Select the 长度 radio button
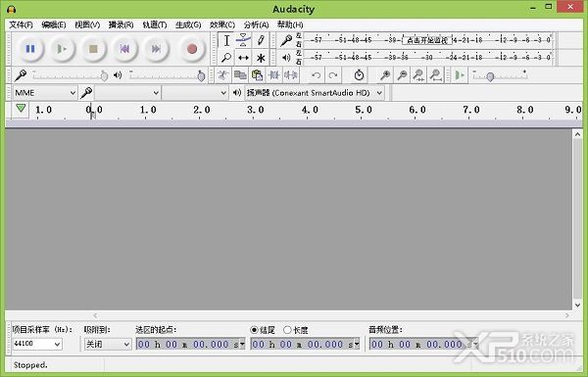The width and height of the screenshot is (588, 377). point(287,330)
